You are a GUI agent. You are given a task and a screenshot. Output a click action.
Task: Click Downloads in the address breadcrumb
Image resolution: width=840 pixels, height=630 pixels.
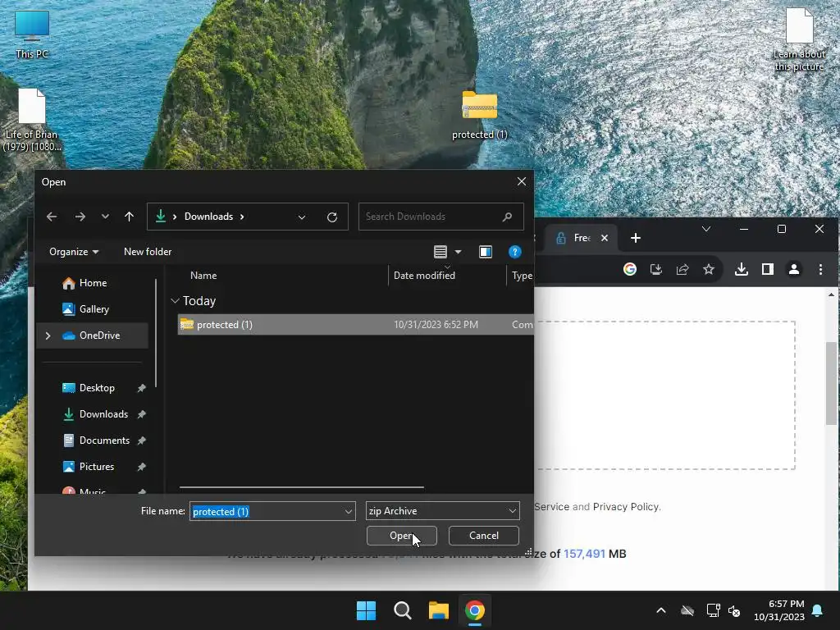click(208, 217)
